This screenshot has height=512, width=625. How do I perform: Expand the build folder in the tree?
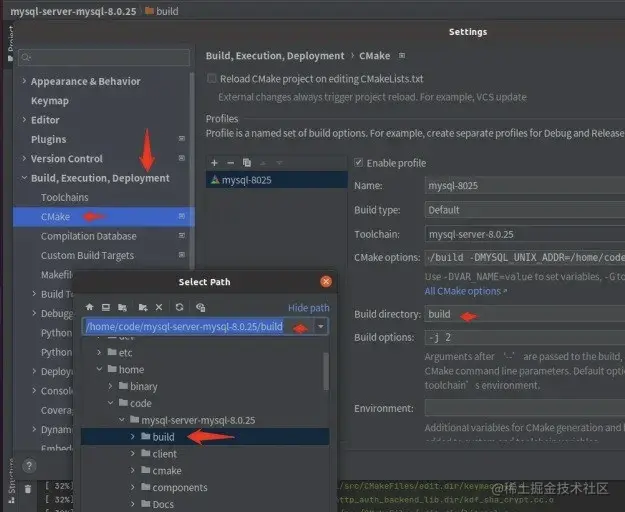point(133,437)
